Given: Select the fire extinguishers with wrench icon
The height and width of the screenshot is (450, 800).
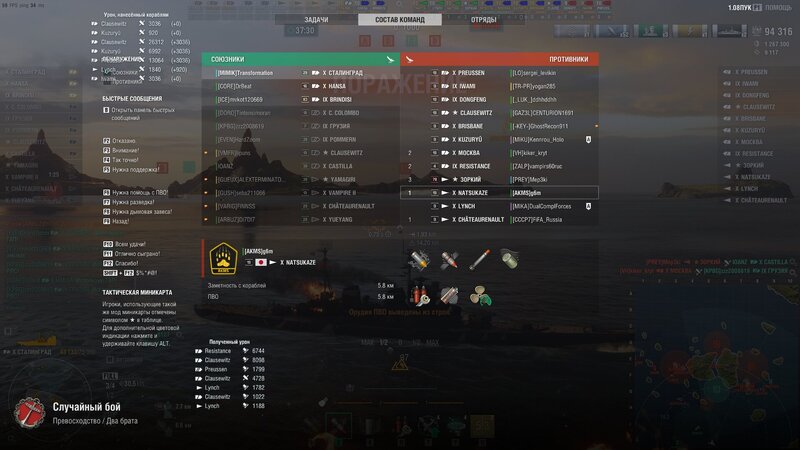Looking at the screenshot, I should pos(420,296).
